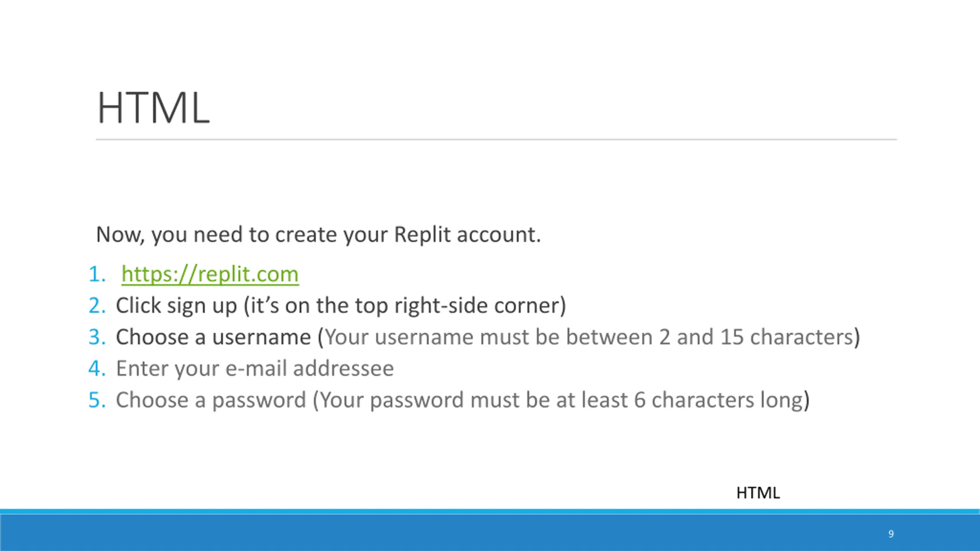Click the large HTML slide title
Viewport: 980px width, 551px height.
(154, 108)
